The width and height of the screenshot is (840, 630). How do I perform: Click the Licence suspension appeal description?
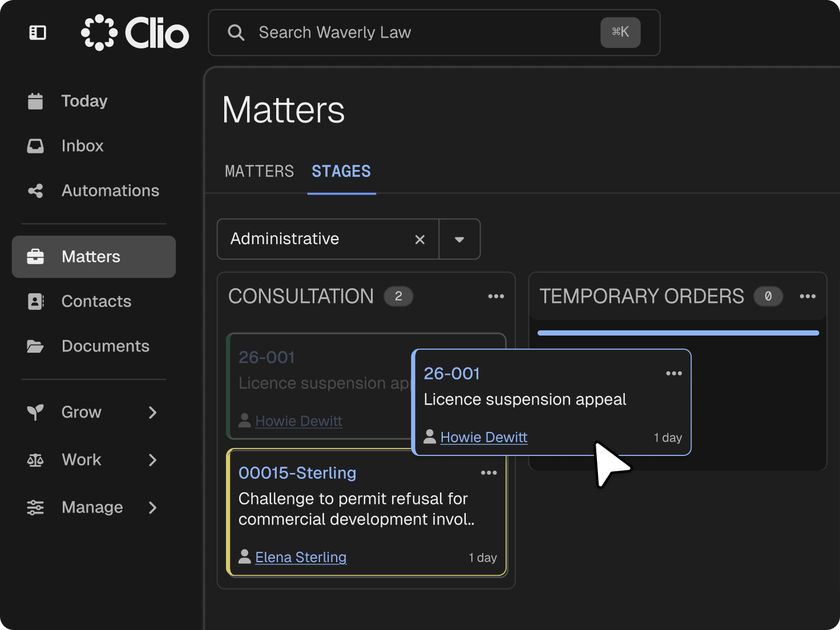tap(525, 399)
